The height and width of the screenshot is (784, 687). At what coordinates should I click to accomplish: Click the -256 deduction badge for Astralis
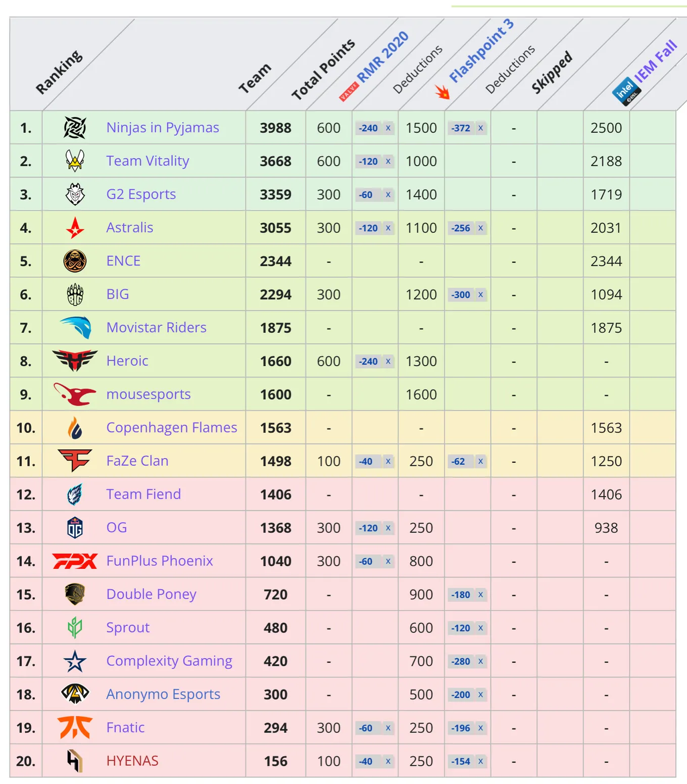[x=467, y=228]
